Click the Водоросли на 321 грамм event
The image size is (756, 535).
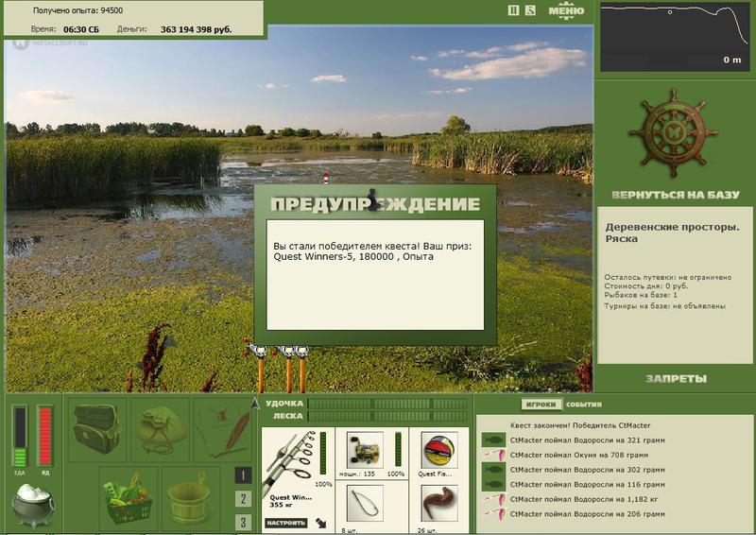coord(587,440)
